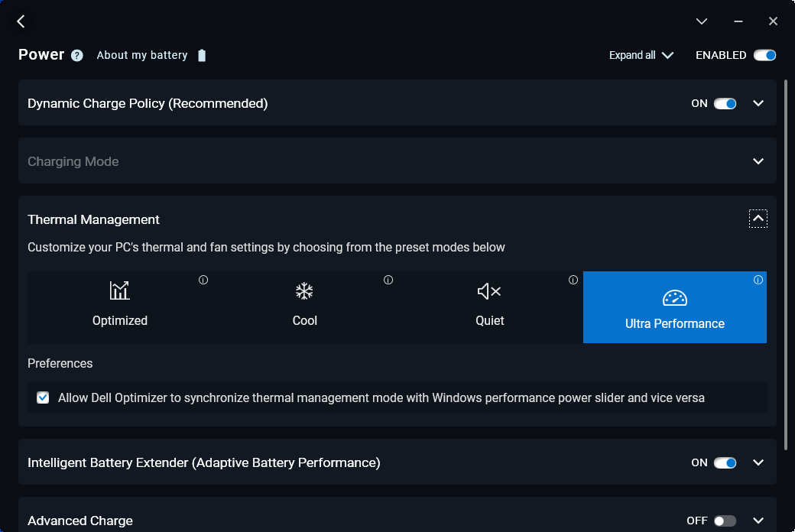The width and height of the screenshot is (795, 532).
Task: Toggle the Power ENABLED master switch
Action: 764,55
